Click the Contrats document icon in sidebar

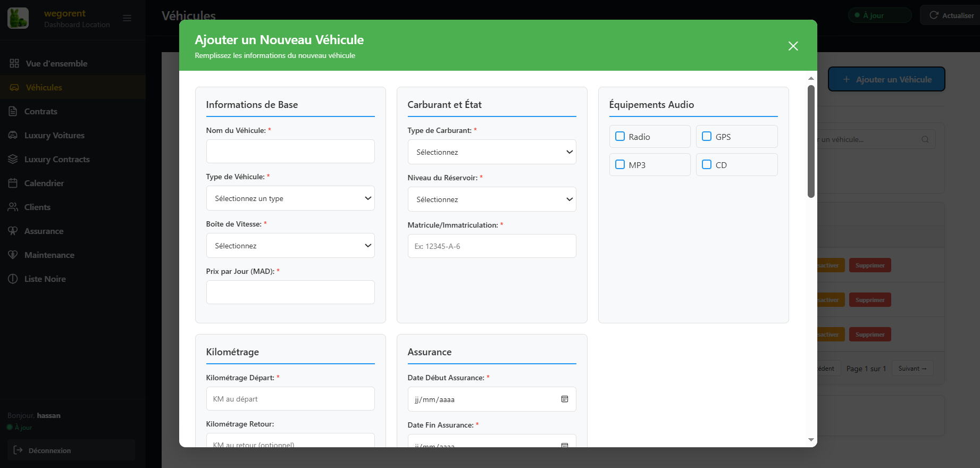[13, 111]
